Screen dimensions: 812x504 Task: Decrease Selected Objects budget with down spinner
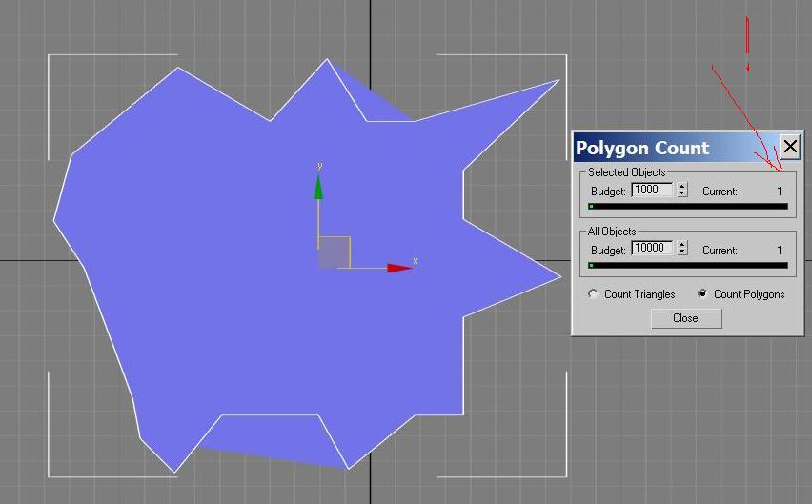coord(682,193)
